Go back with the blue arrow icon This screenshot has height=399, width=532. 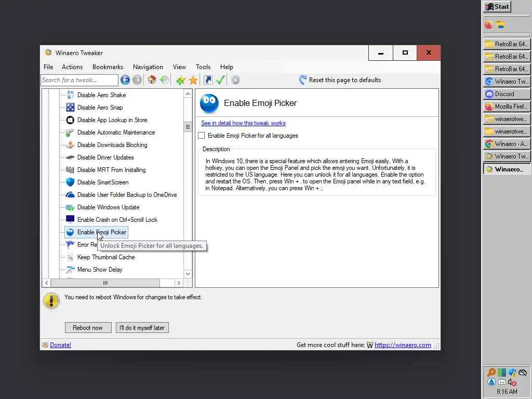pos(125,80)
